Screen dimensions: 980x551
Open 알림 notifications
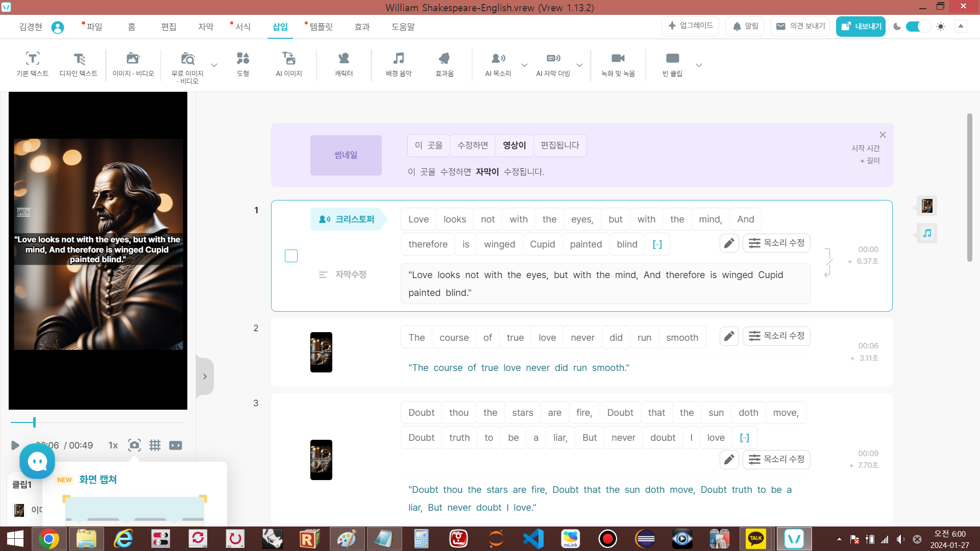745,26
